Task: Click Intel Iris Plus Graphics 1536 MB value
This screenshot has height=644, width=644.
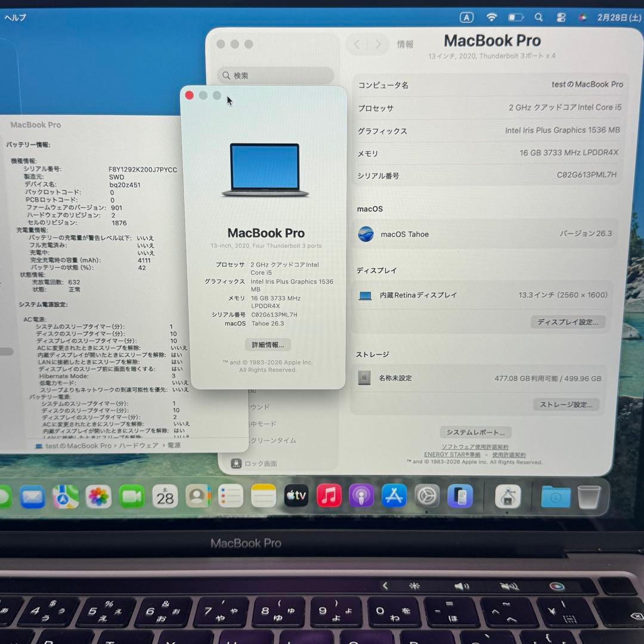Action: [562, 130]
